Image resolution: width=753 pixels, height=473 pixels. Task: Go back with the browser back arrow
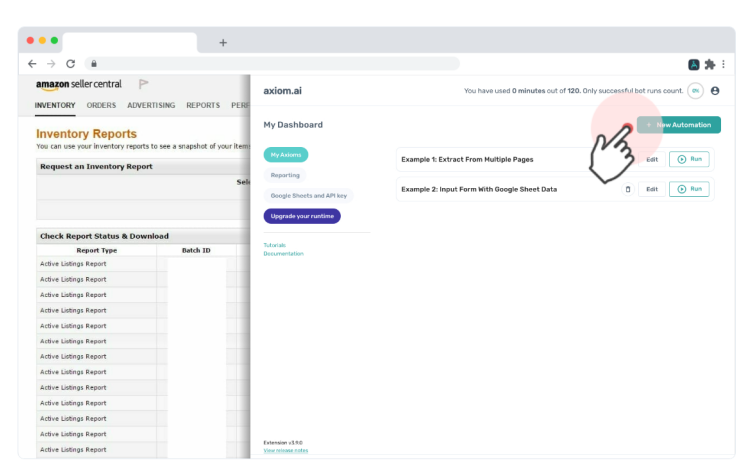(x=32, y=64)
